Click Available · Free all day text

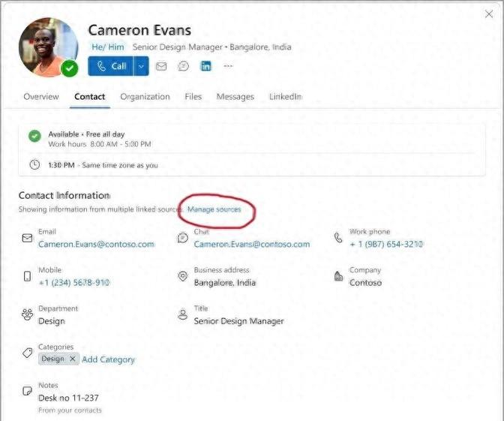(86, 134)
